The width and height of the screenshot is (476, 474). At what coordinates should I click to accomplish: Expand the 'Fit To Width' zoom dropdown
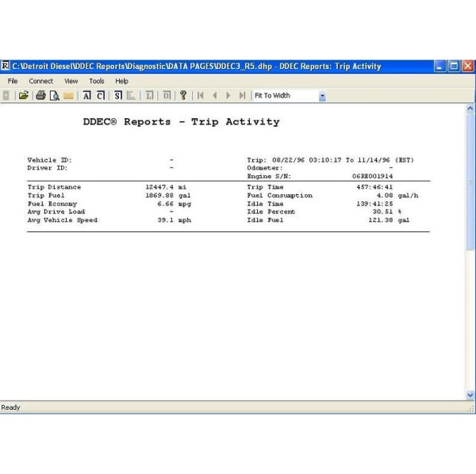pos(322,96)
